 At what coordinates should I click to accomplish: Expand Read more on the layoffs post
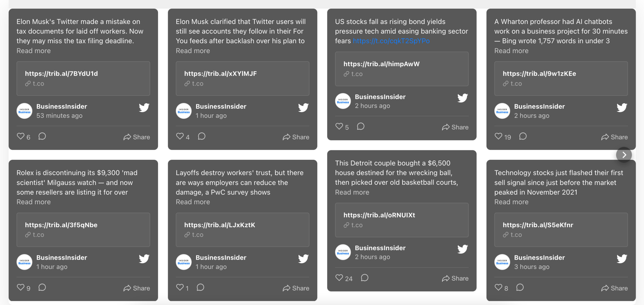pyautogui.click(x=193, y=202)
